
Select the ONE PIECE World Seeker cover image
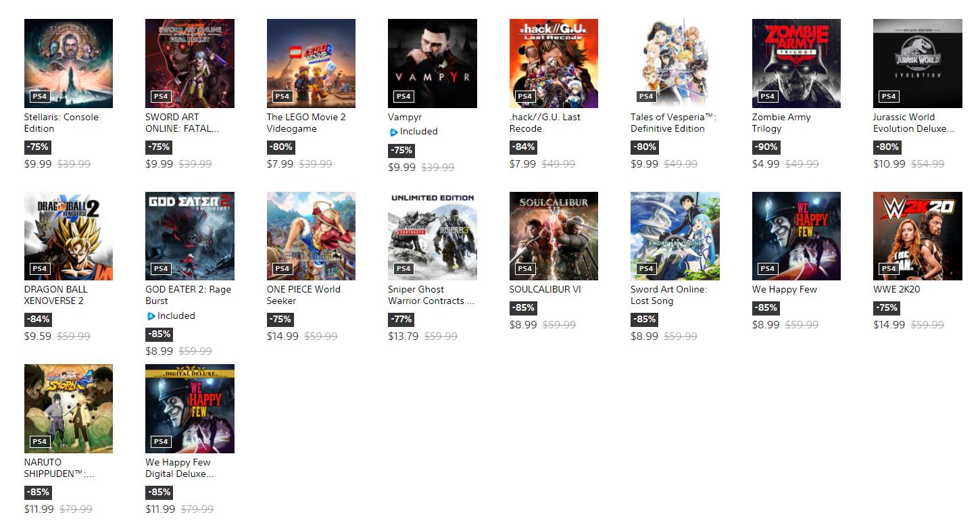pos(311,236)
